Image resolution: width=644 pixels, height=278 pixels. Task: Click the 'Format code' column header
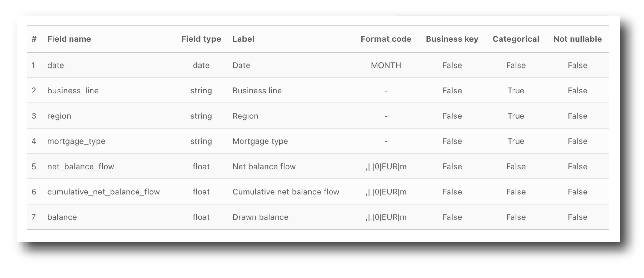pyautogui.click(x=386, y=39)
